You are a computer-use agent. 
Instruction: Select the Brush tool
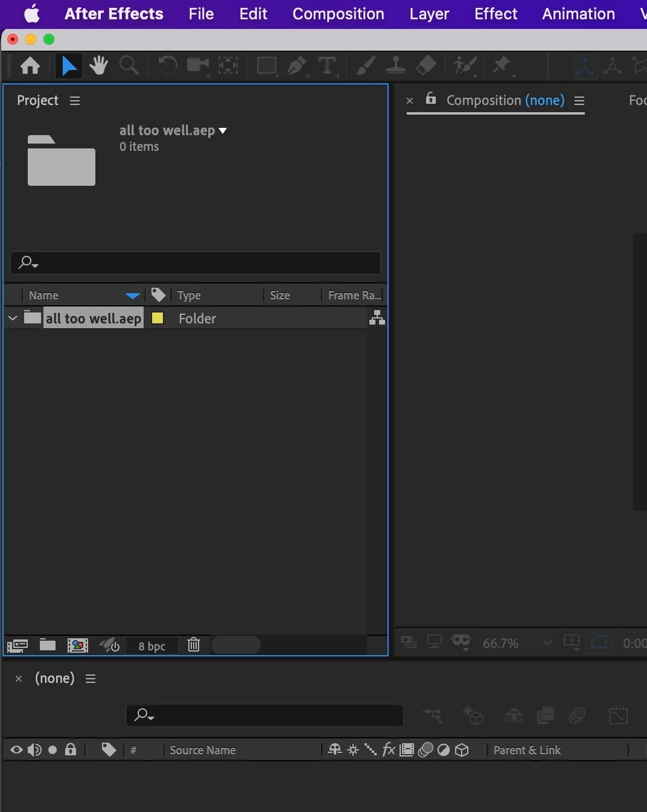pos(365,65)
